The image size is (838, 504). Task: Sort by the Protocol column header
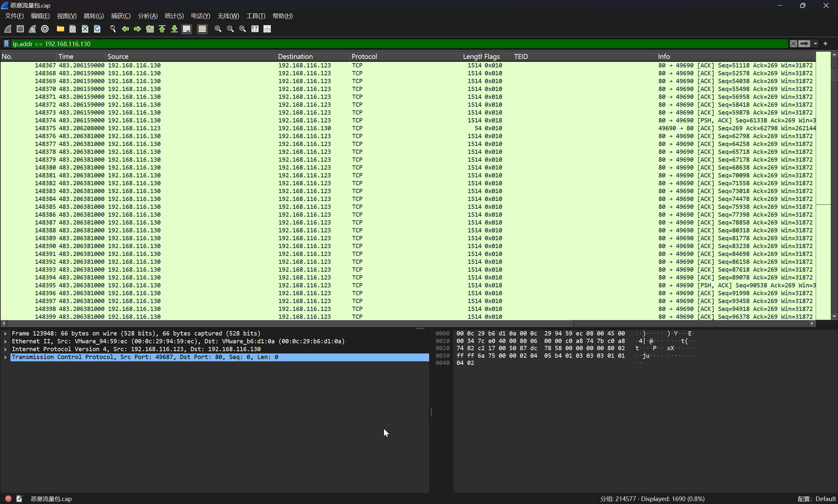pos(406,56)
